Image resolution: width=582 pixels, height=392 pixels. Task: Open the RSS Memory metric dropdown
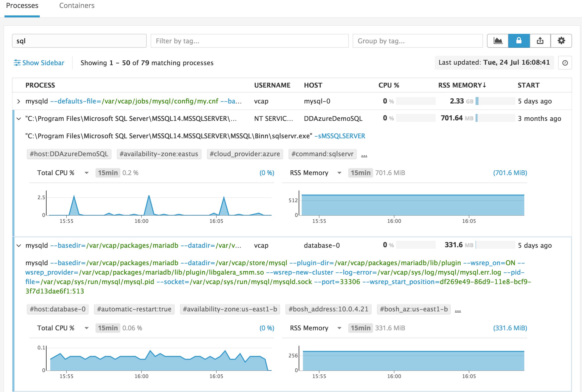point(339,173)
